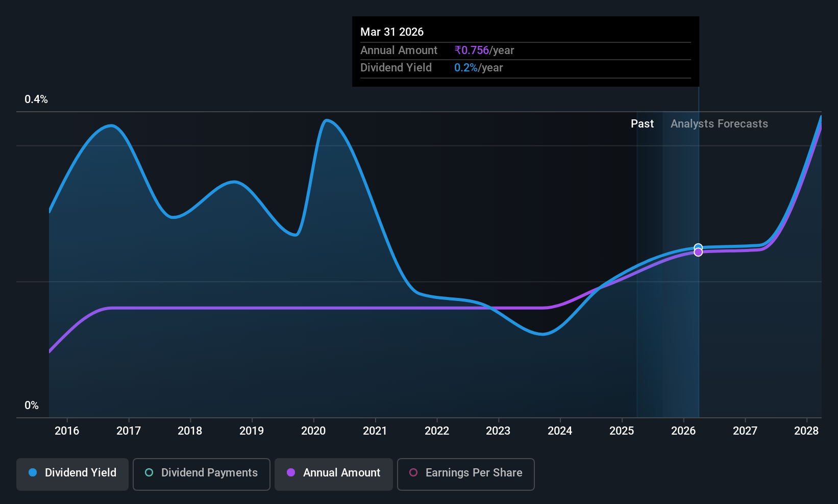This screenshot has height=504, width=838.
Task: Click the Annual Amount row label in tooltip
Action: pyautogui.click(x=399, y=51)
